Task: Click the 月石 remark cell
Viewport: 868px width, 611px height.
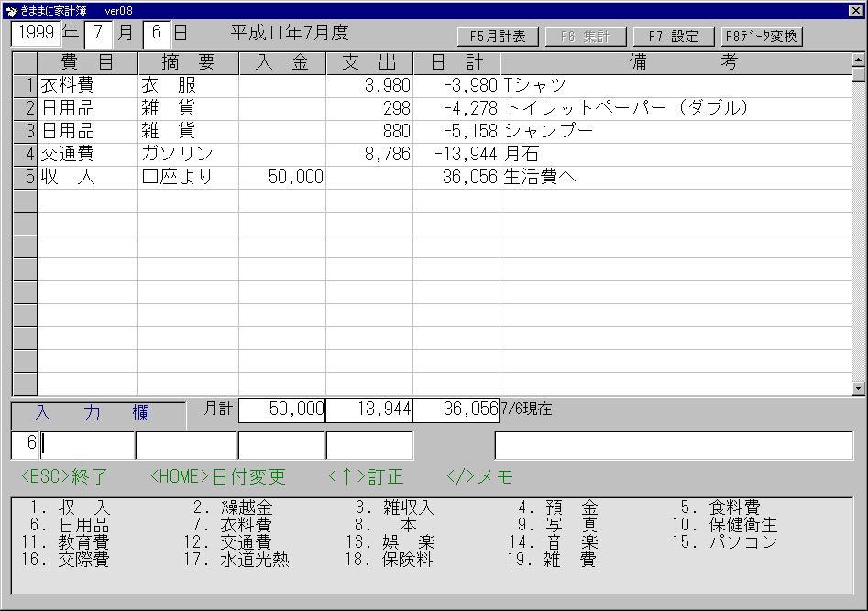Action: click(676, 155)
